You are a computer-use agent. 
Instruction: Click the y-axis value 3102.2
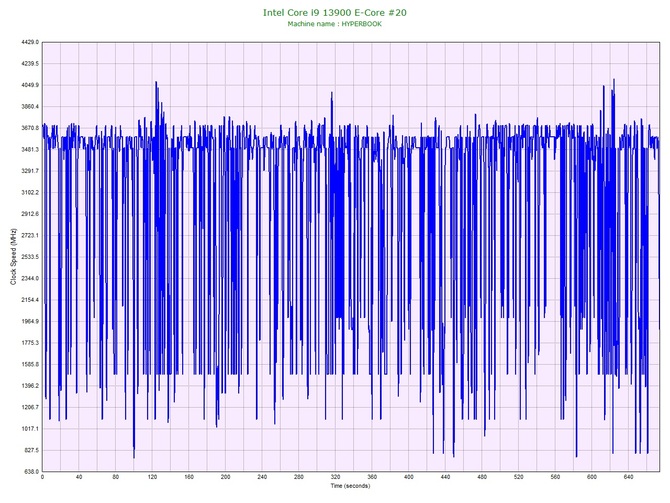pyautogui.click(x=30, y=192)
